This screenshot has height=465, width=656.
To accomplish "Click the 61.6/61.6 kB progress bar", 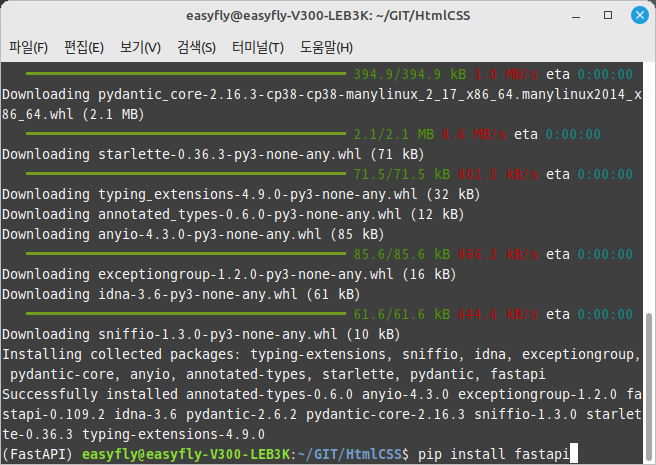I will click(186, 313).
